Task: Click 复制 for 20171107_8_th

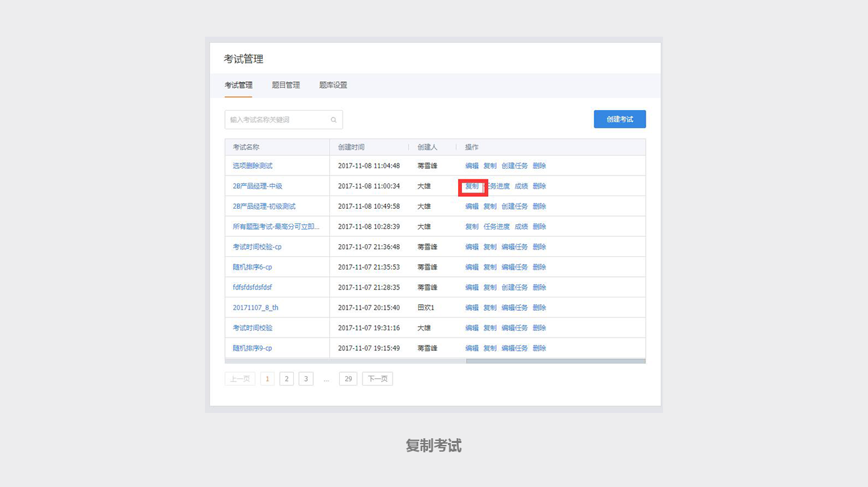Action: tap(490, 308)
